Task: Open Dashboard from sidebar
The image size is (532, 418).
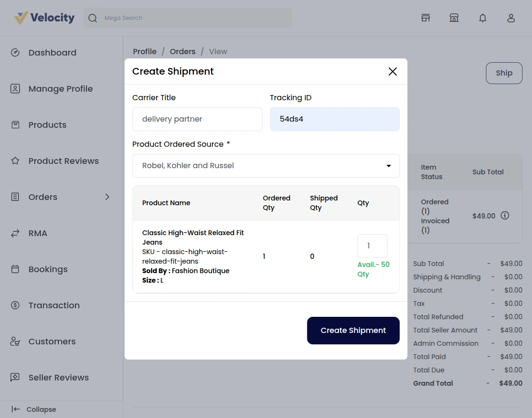Action: point(52,53)
